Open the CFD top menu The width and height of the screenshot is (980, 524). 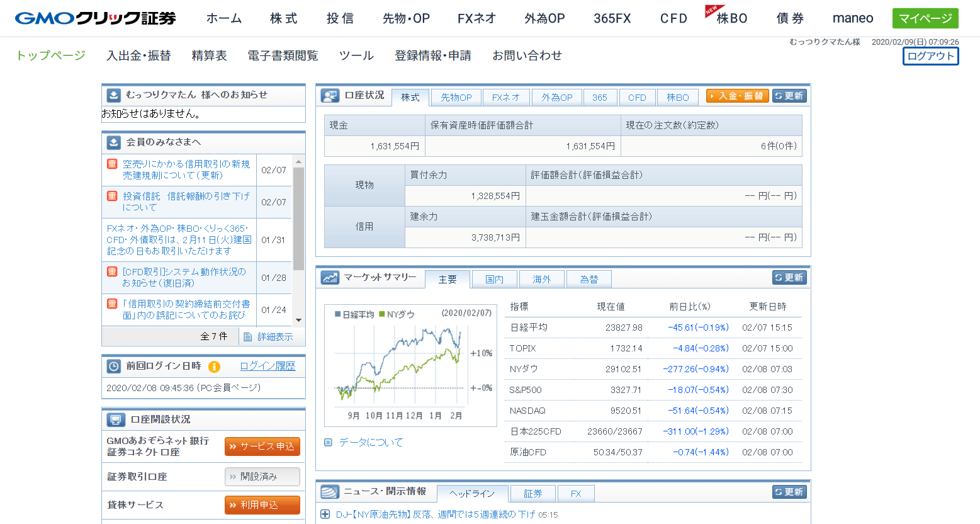[674, 18]
